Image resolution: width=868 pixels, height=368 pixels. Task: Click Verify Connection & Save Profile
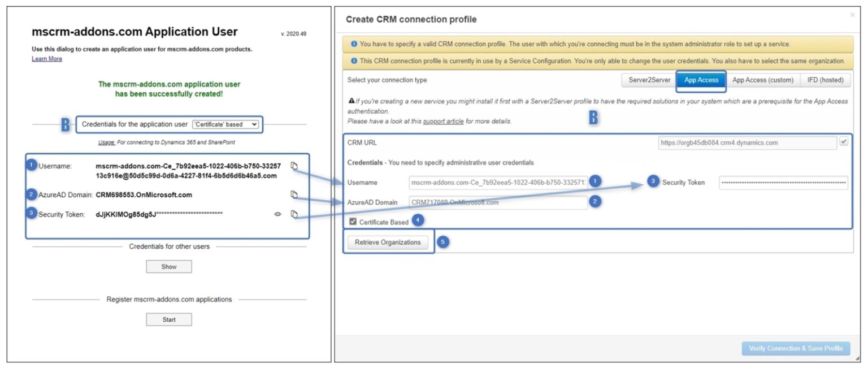click(x=796, y=348)
